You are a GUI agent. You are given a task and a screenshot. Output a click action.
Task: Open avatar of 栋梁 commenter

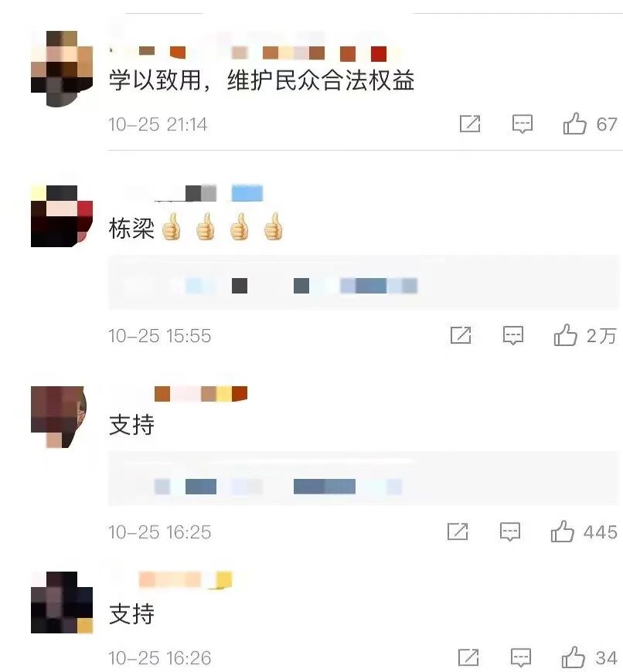pyautogui.click(x=62, y=216)
